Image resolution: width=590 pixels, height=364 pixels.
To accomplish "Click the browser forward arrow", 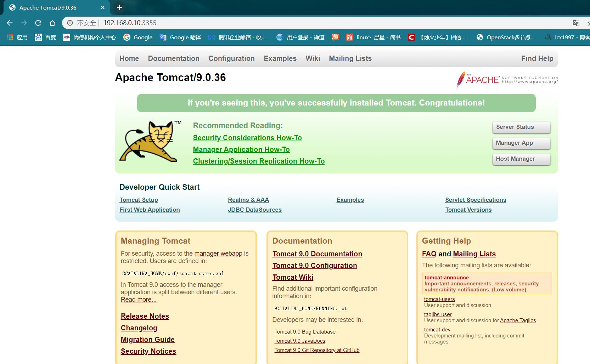I will 24,23.
